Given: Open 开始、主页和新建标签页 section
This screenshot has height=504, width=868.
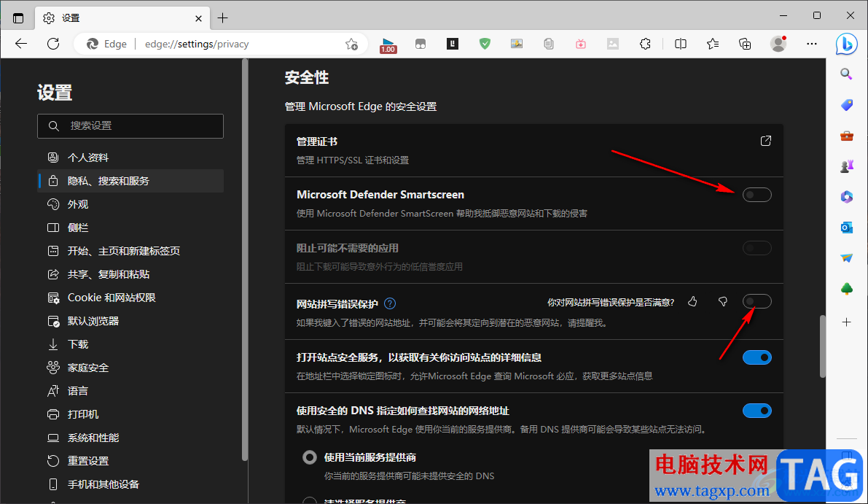Looking at the screenshot, I should click(x=130, y=251).
